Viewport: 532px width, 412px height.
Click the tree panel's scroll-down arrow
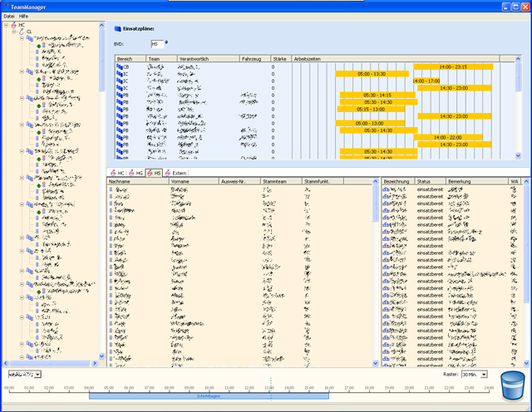point(101,356)
